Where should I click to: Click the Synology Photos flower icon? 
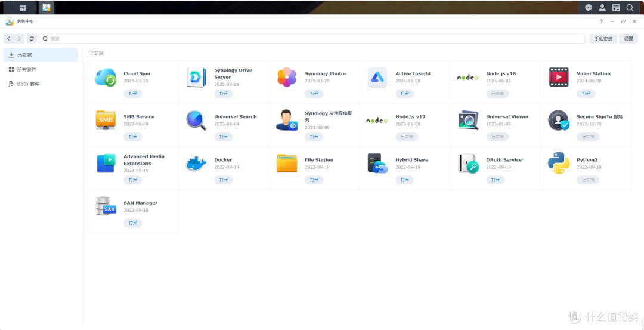tap(287, 77)
